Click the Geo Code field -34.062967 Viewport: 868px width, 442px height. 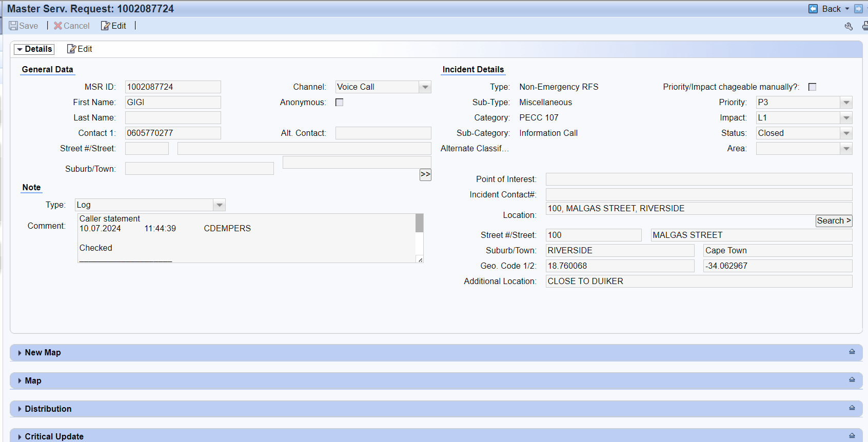pos(778,266)
